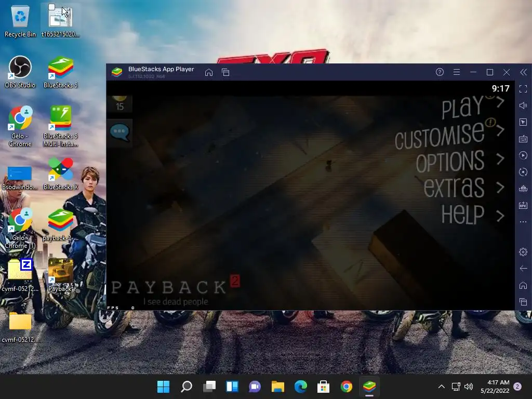
Task: Open the game chat bubble
Action: pyautogui.click(x=120, y=132)
